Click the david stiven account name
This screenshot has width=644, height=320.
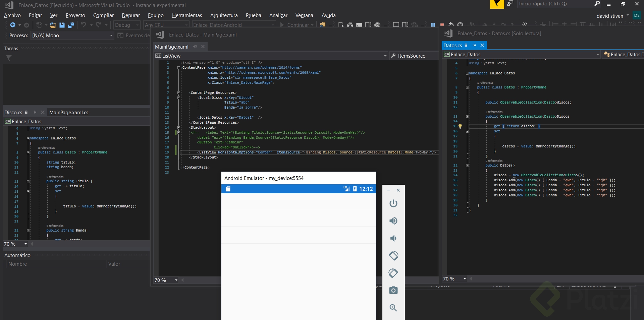click(609, 16)
